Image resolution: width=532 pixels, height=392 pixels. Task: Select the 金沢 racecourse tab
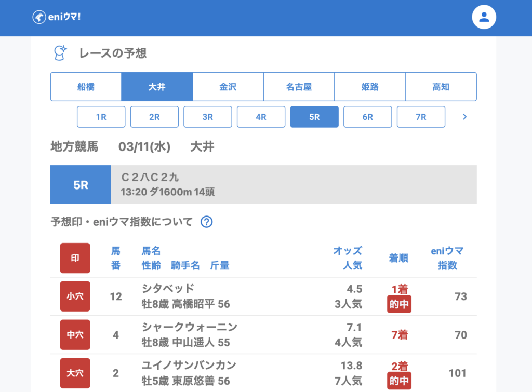point(228,87)
